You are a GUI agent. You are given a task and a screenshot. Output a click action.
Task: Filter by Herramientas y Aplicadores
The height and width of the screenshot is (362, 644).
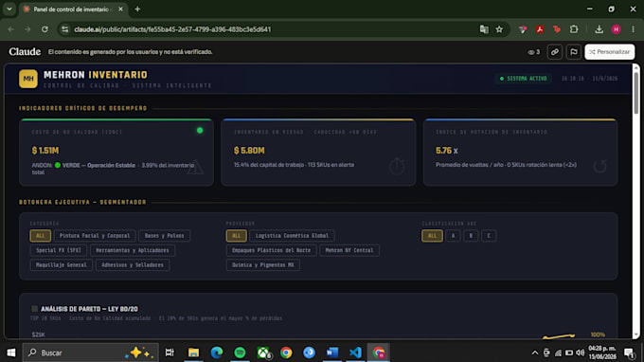tap(133, 250)
